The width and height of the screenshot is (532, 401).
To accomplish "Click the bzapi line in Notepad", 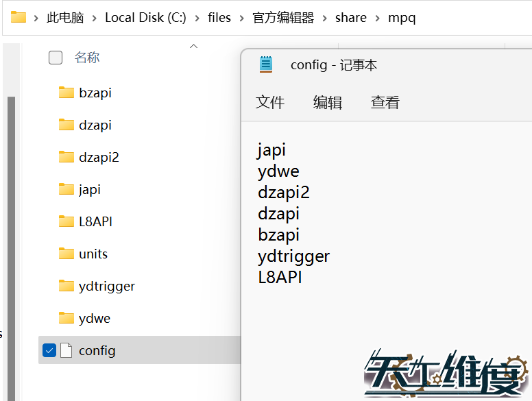I will click(x=278, y=234).
